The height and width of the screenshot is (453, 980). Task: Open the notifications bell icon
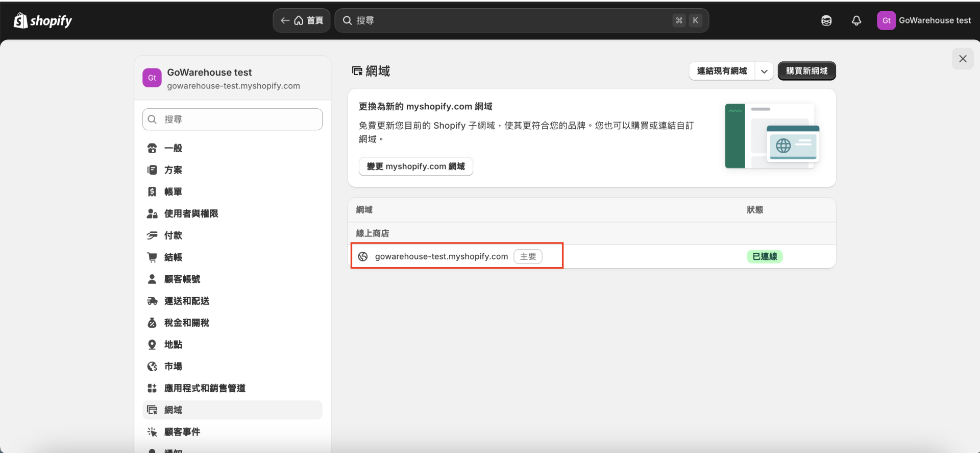click(856, 20)
